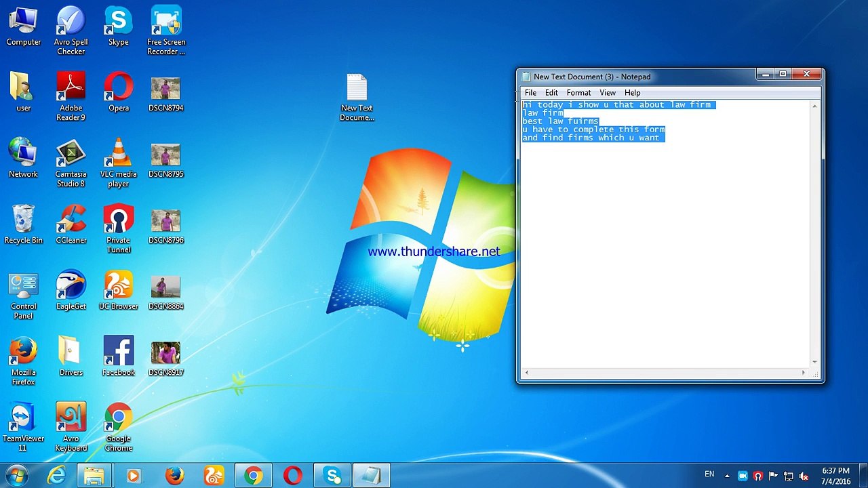Switch to Chrome on the taskbar
The height and width of the screenshot is (488, 868).
pos(254,476)
